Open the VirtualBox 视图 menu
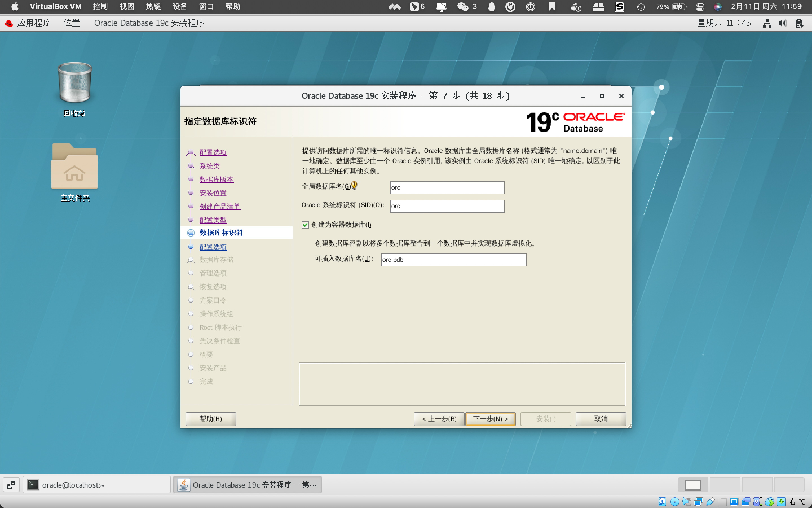This screenshot has width=812, height=508. tap(127, 6)
